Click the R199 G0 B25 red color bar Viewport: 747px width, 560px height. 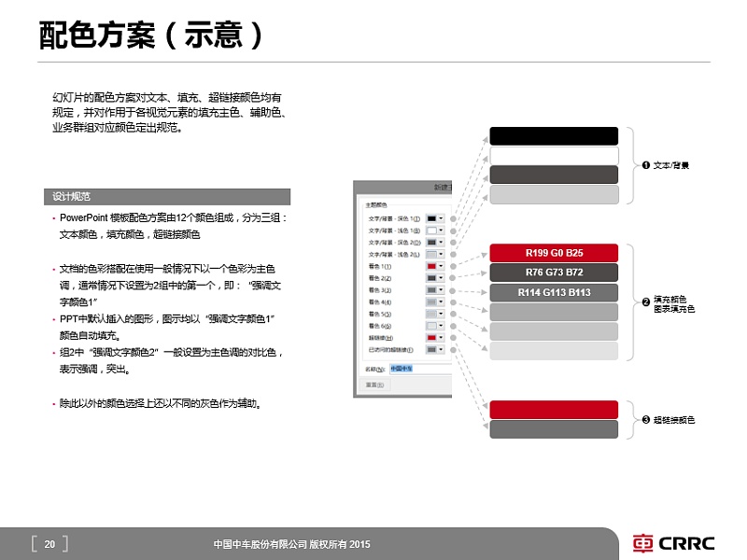pos(555,252)
